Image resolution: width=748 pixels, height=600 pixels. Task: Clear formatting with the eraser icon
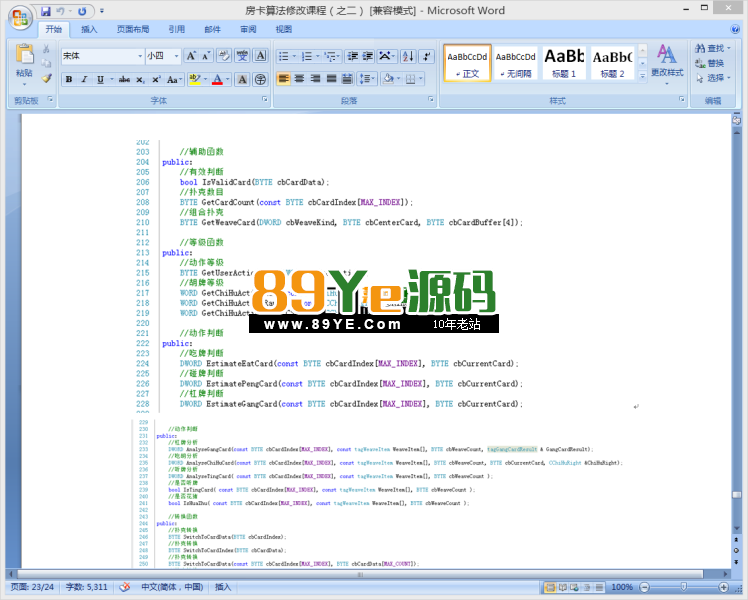pos(224,56)
